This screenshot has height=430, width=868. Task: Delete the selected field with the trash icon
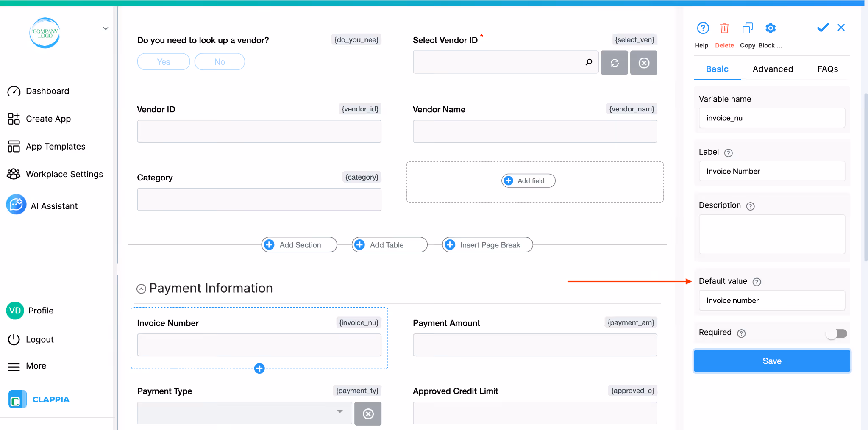724,28
